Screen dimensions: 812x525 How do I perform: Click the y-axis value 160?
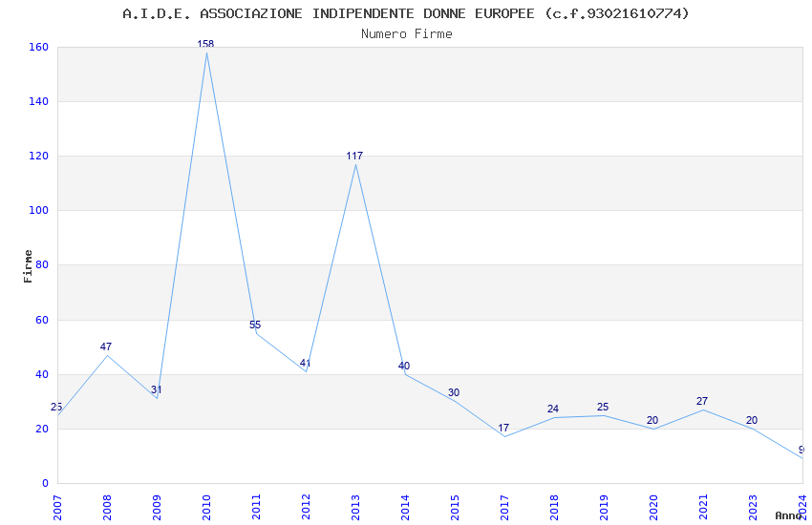[x=38, y=47]
